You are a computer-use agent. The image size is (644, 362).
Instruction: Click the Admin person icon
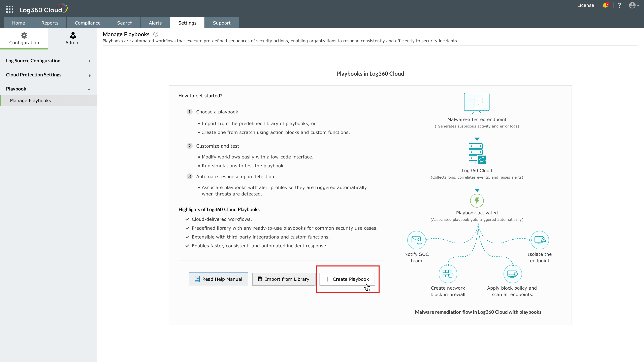[73, 35]
